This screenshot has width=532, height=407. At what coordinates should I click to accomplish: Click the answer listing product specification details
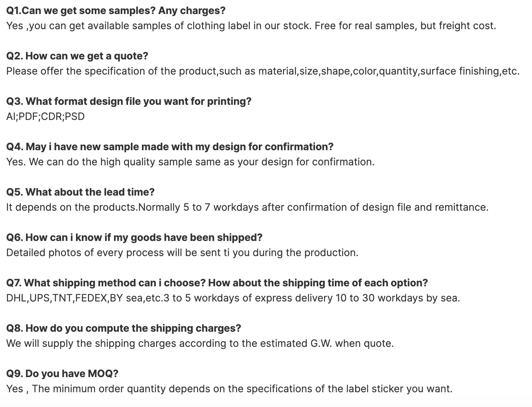point(263,71)
